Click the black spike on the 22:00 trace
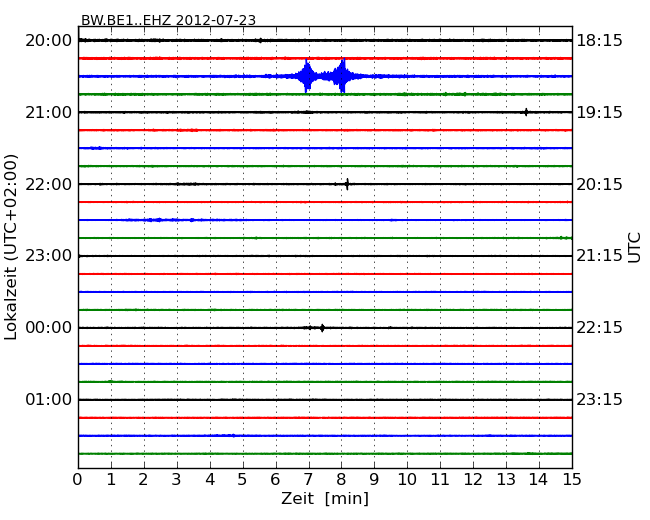The image size is (650, 520). [347, 184]
